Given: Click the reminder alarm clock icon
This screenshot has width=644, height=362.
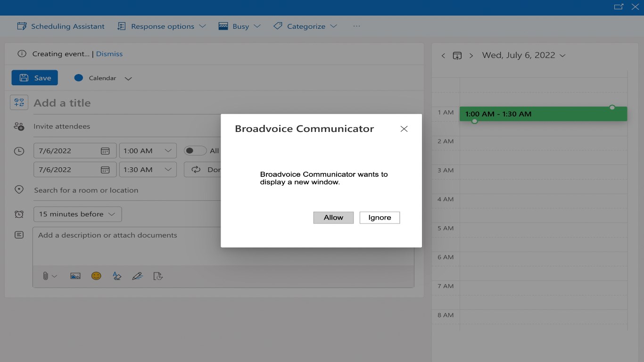Looking at the screenshot, I should pyautogui.click(x=19, y=214).
